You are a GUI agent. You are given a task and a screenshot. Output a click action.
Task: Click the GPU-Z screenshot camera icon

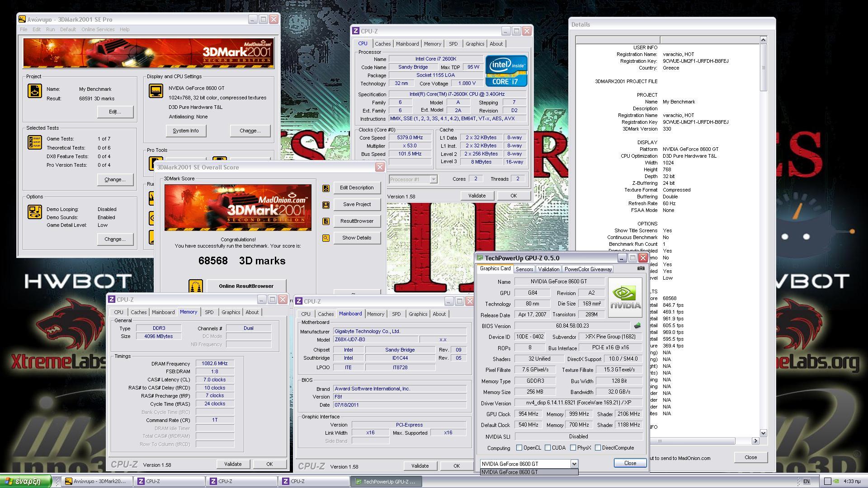pos(641,268)
